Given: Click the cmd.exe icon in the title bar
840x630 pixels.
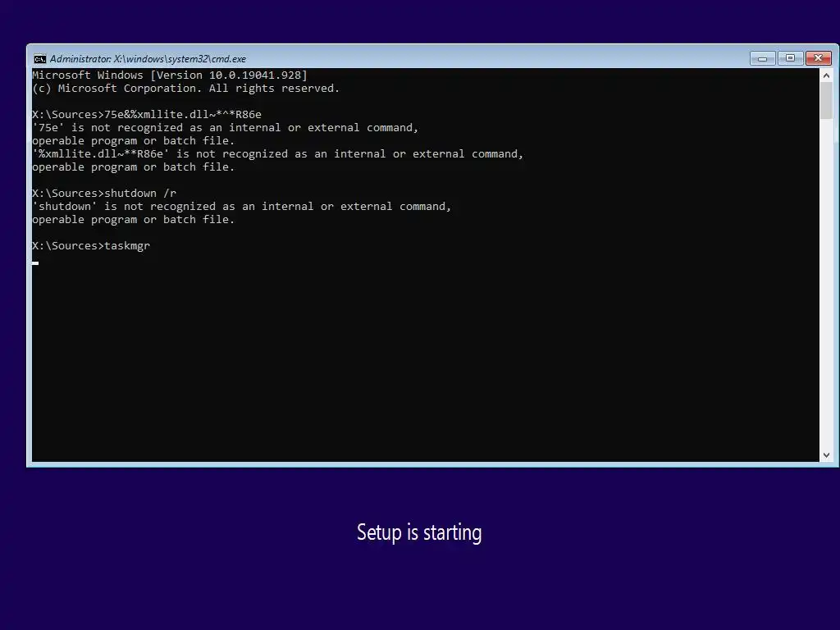Looking at the screenshot, I should tap(39, 59).
